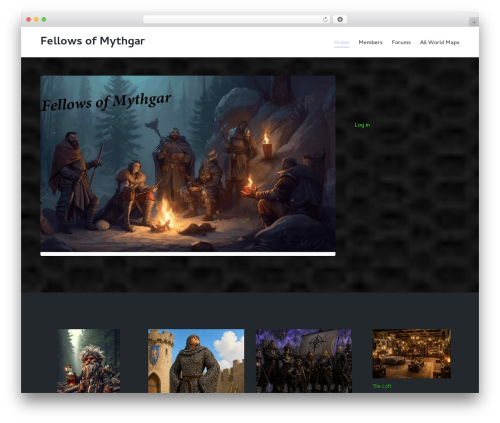
Task: Click the browser download icon
Action: [340, 19]
